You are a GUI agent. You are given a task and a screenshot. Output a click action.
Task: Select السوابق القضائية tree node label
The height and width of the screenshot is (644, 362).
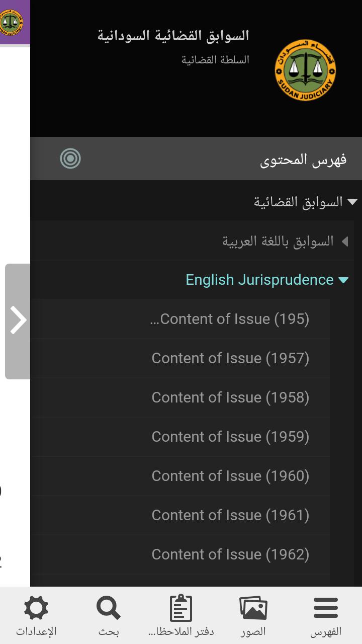point(298,202)
